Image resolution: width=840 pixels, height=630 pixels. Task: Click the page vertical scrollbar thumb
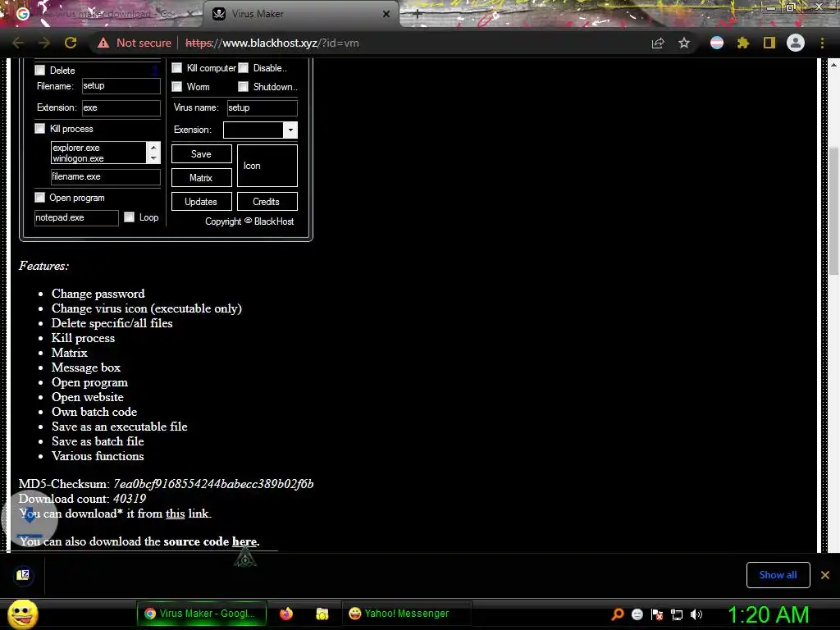834,211
